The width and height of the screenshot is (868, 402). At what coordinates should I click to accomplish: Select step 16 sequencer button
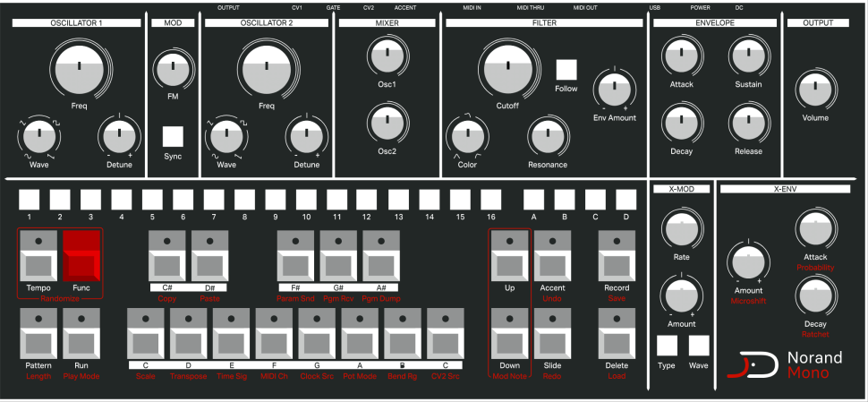click(x=490, y=200)
